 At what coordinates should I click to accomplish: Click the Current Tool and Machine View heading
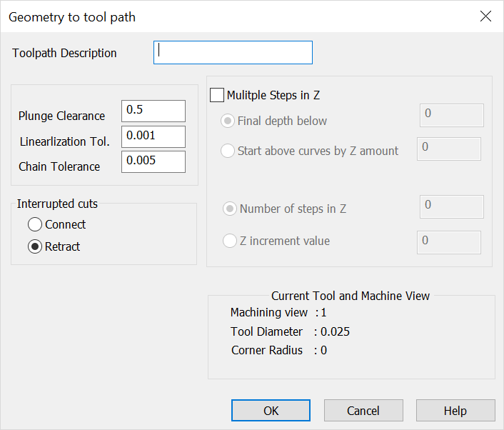pyautogui.click(x=351, y=296)
